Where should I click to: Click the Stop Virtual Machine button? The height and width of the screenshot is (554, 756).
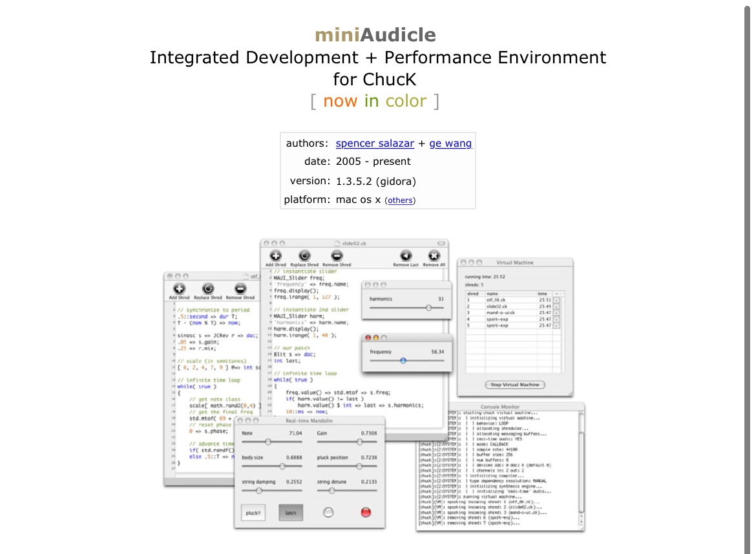[514, 385]
